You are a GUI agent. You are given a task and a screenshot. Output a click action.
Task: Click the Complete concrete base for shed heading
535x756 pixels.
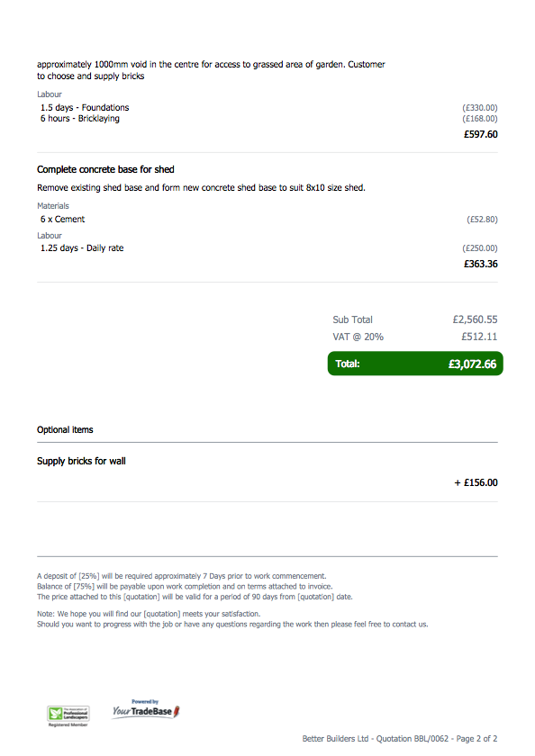(105, 169)
